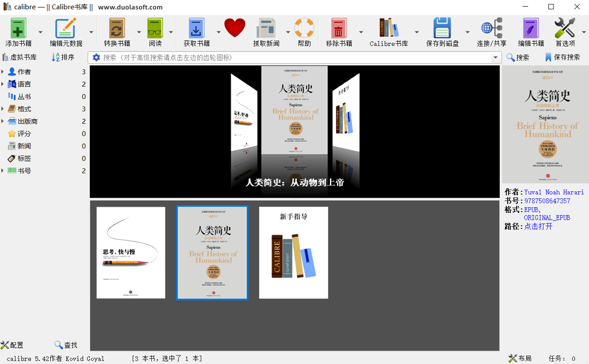
Task: Open 首选项 (Preferences) tool
Action: pos(565,28)
